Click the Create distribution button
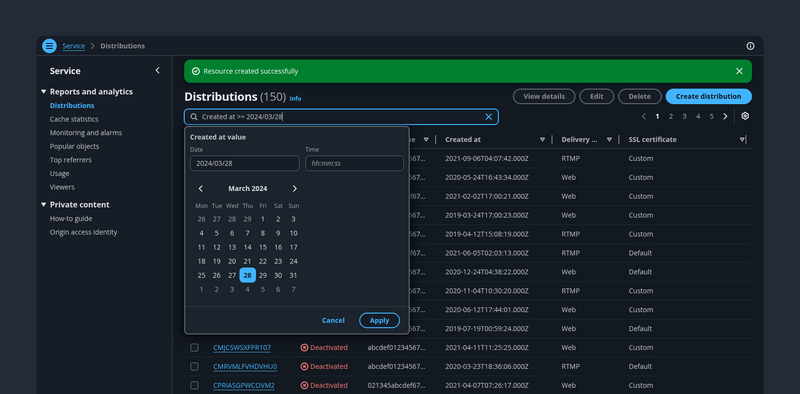 tap(708, 96)
